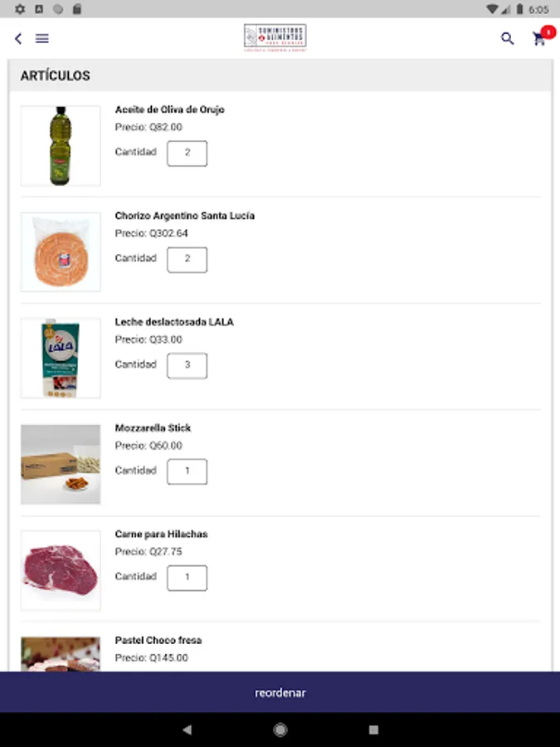Edit quantity for Carne para Hilachas
The image size is (560, 747).
[187, 579]
